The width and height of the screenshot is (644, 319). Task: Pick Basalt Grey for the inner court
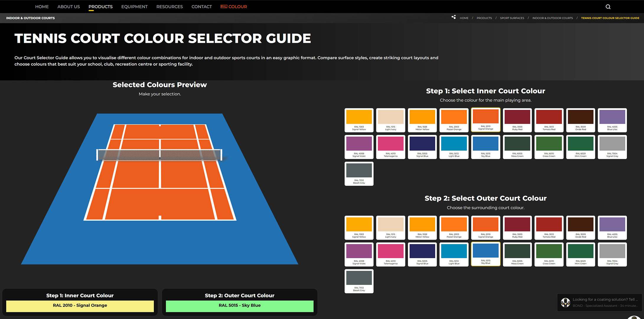(359, 174)
